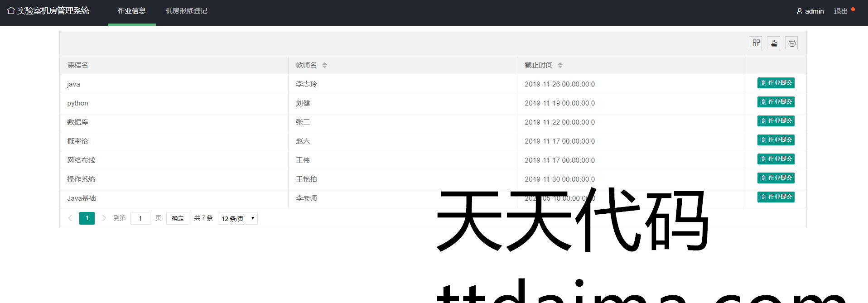Submit homework for java course
This screenshot has width=868, height=303.
(x=776, y=83)
